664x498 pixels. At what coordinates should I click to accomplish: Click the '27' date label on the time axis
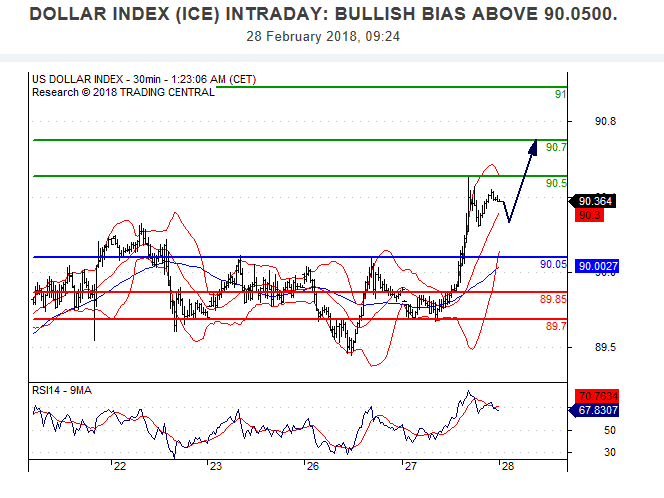(411, 467)
